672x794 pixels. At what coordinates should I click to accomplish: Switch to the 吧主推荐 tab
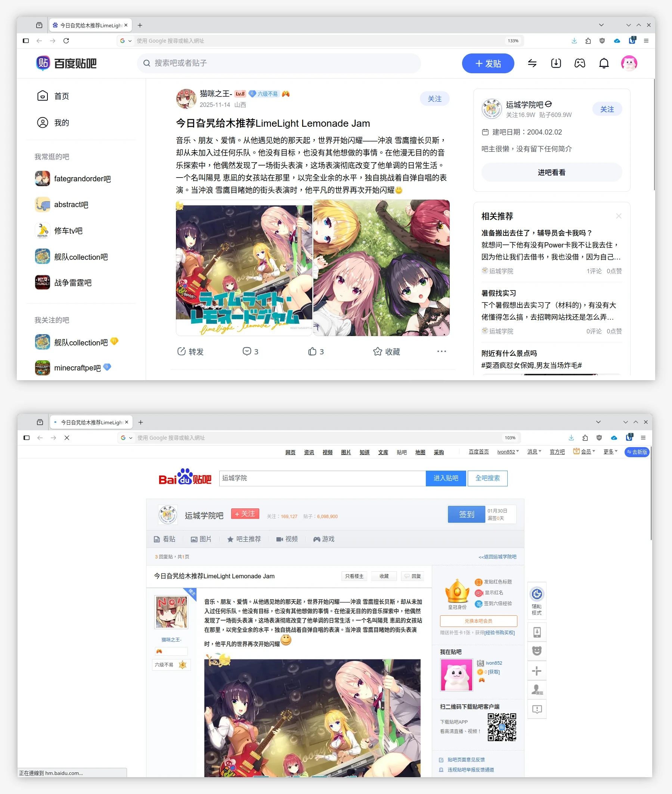click(244, 539)
